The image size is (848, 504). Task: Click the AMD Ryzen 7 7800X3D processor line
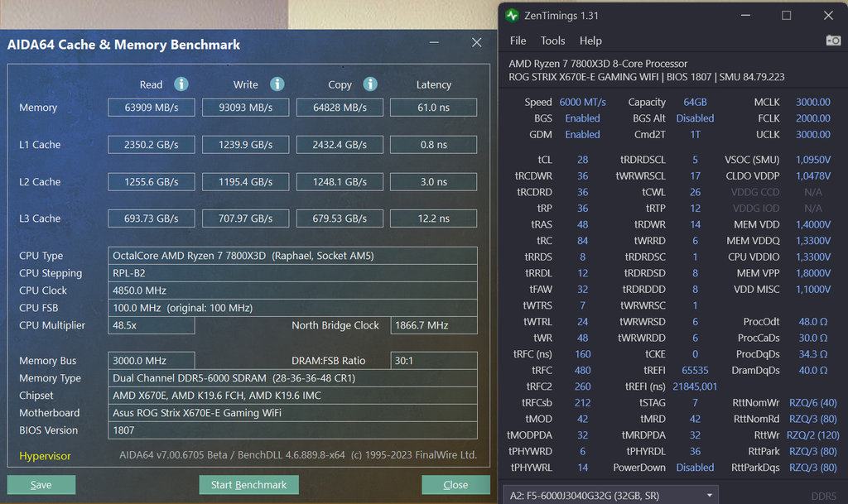[598, 64]
